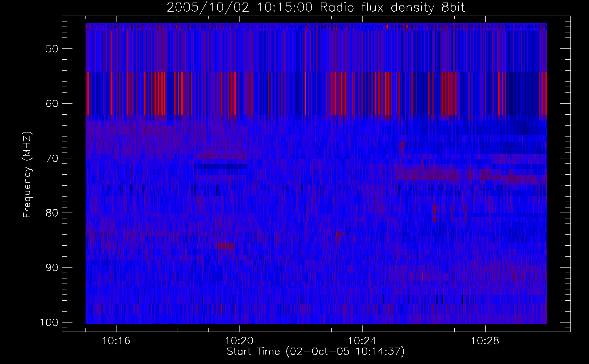Click the 10:16 time tick label
The height and width of the screenshot is (364, 589).
116,341
